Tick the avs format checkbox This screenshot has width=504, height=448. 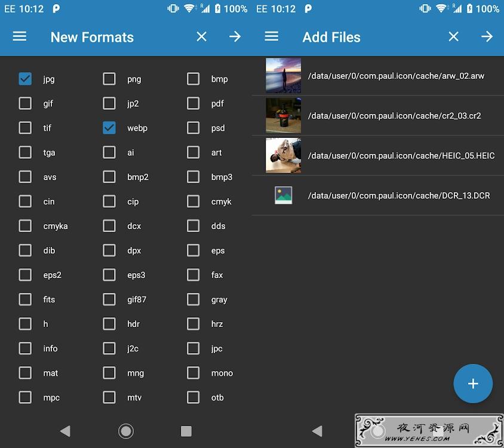(25, 177)
